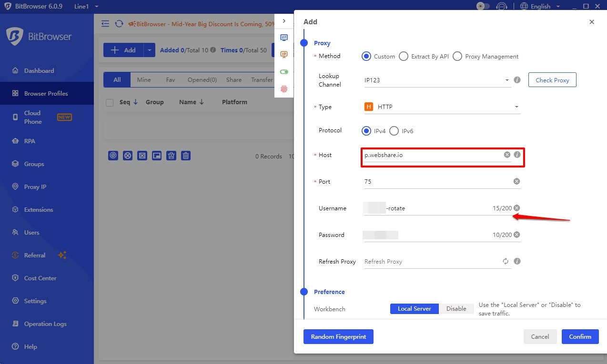Click the Users people icon
607x364 pixels.
click(x=15, y=232)
